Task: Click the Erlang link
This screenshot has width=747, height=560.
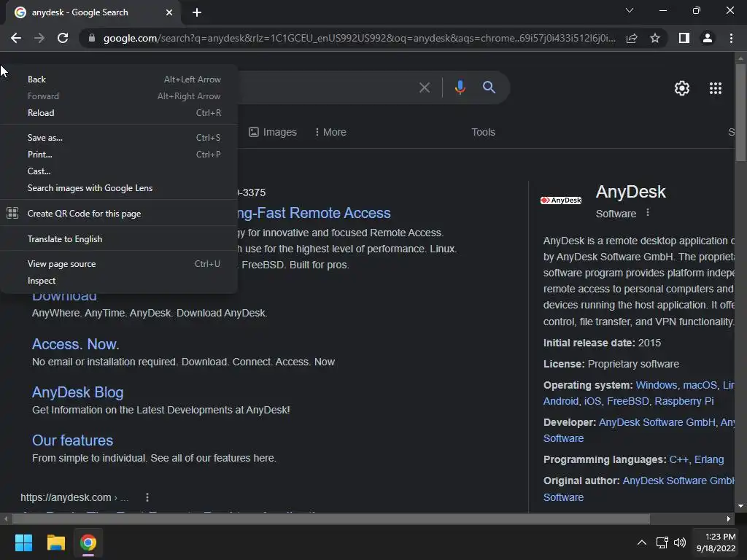Action: (x=709, y=459)
